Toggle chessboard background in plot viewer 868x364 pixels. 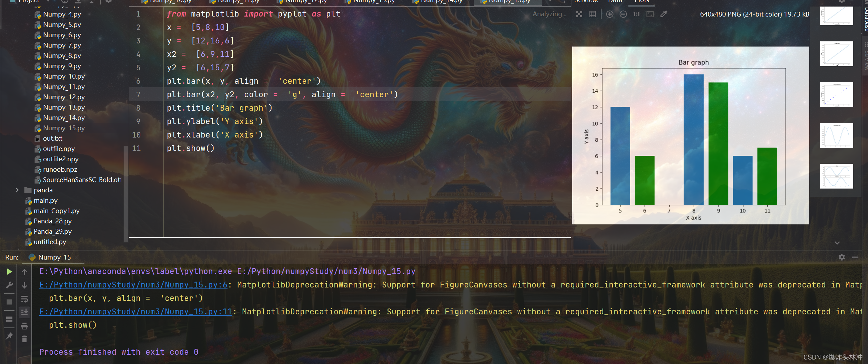(x=579, y=14)
